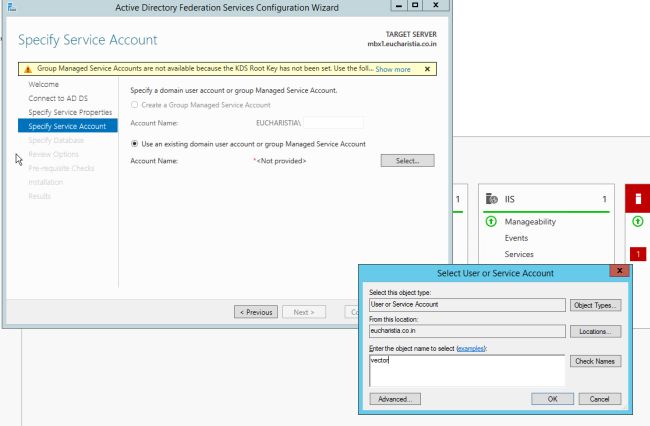Click the red alert count badge showing 1
Screen dimensions: 650x426
coord(638,254)
